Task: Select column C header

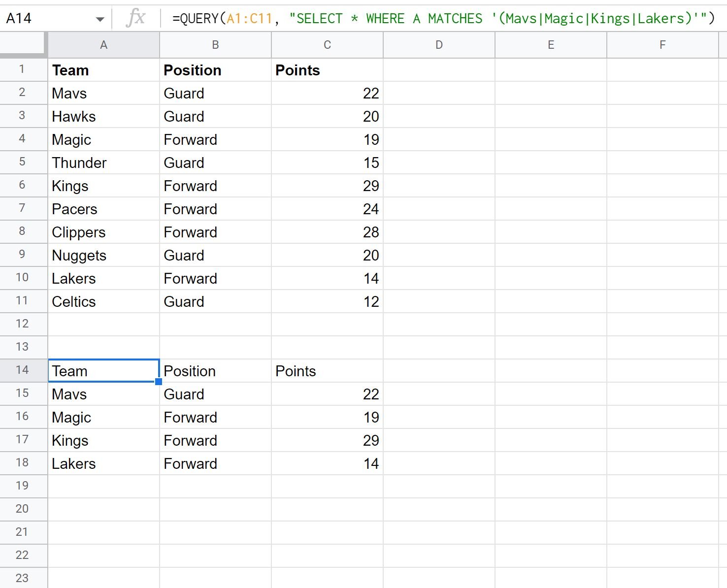Action: [327, 45]
